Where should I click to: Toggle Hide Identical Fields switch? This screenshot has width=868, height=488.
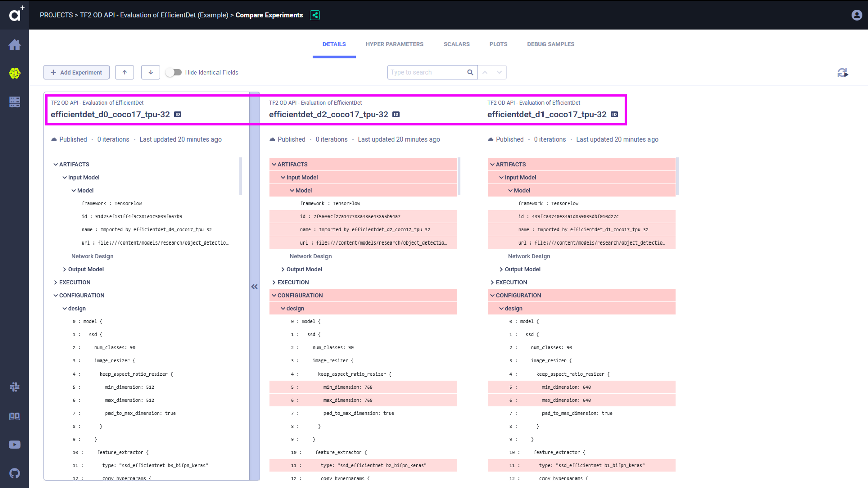(174, 72)
